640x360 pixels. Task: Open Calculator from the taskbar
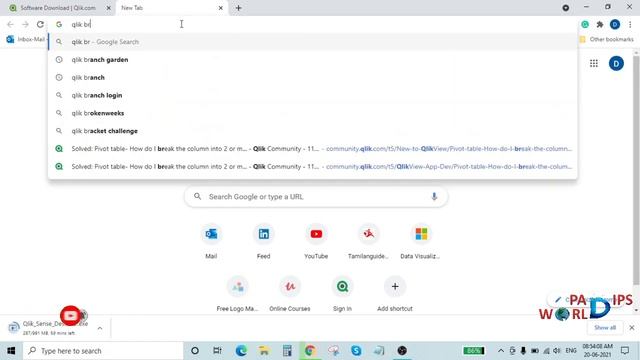coord(287,351)
